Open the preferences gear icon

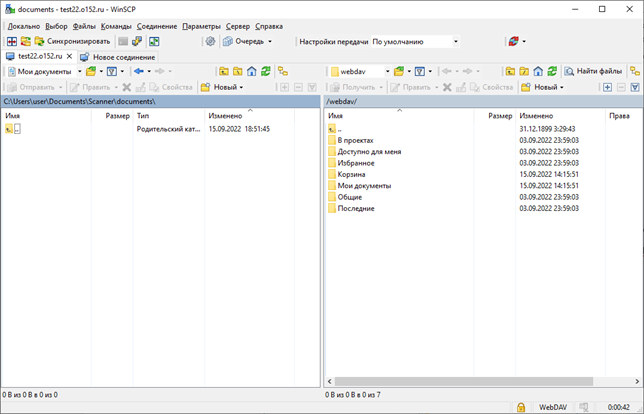pyautogui.click(x=210, y=42)
